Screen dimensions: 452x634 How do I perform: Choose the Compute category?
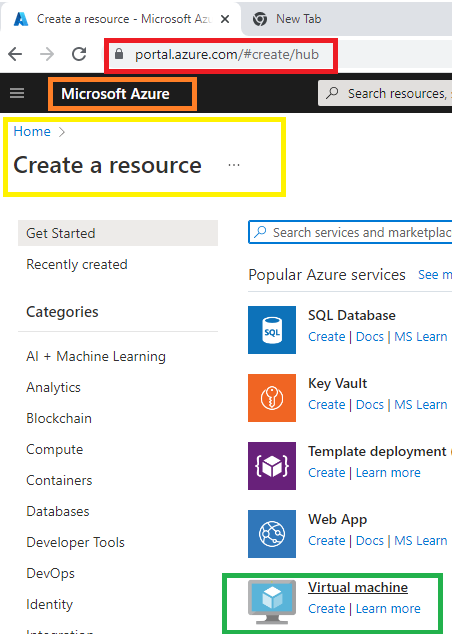[x=55, y=449]
